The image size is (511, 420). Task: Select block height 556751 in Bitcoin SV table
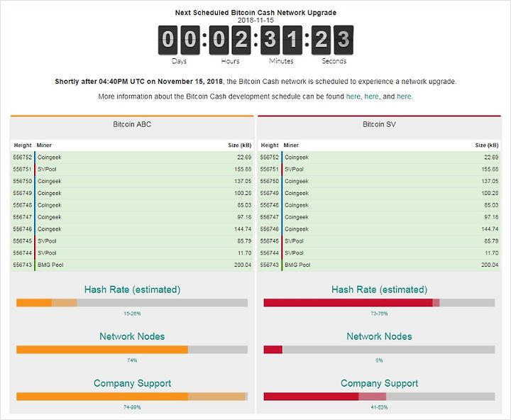tap(270, 170)
